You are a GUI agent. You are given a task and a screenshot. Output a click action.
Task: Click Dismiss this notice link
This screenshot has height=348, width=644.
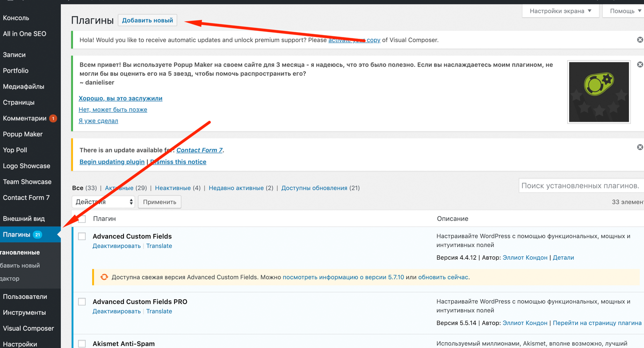tap(178, 162)
